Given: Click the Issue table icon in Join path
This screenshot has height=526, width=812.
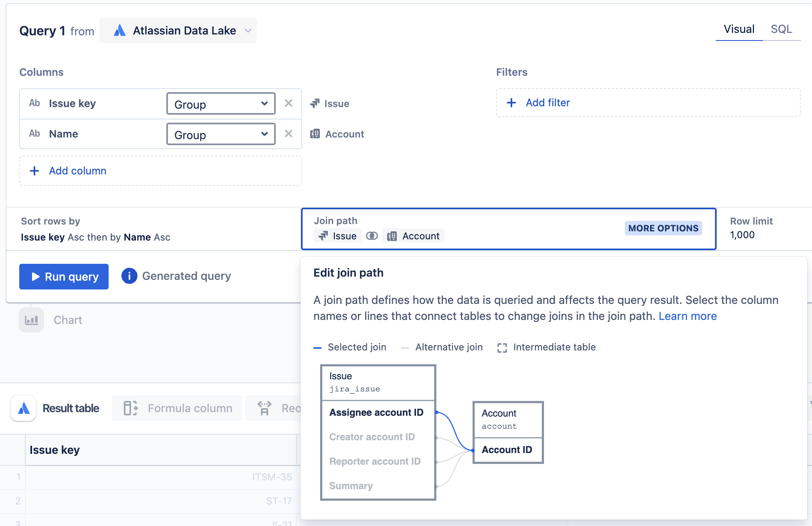Looking at the screenshot, I should 322,236.
